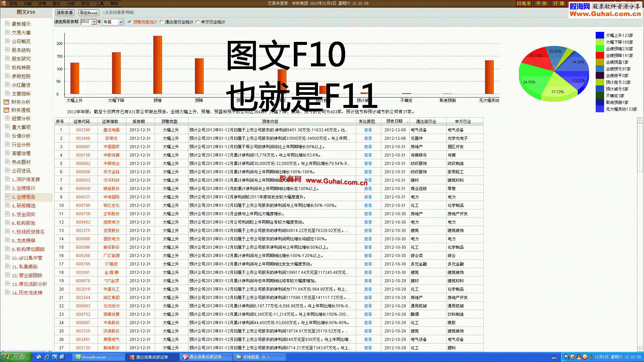
Task: Select the 申万行业统计 radio button
Action: [198, 22]
